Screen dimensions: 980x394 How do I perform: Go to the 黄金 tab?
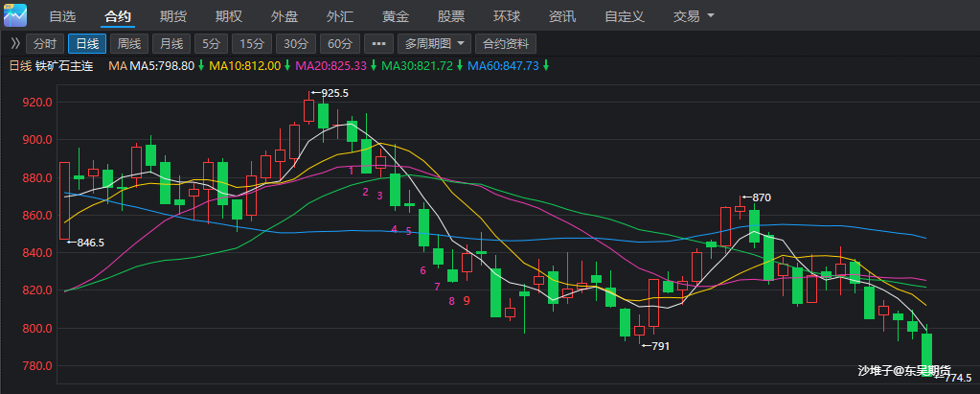[396, 16]
